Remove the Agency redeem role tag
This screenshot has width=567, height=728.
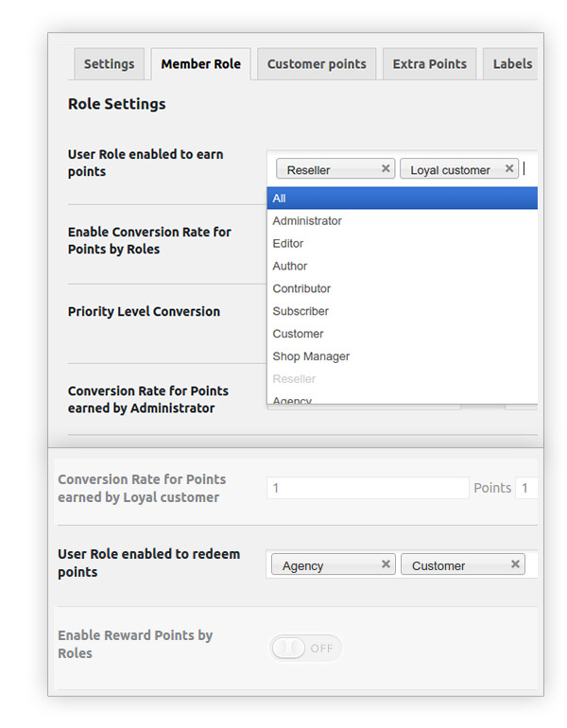click(386, 564)
